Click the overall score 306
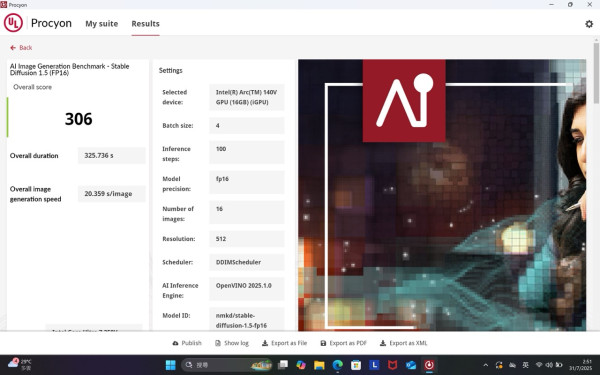This screenshot has width=600, height=375. (78, 119)
